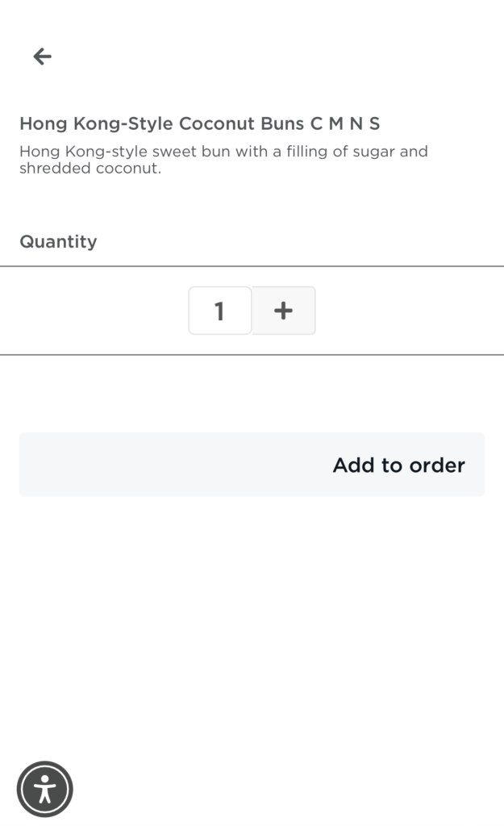Open the accessibility options widget

click(45, 789)
